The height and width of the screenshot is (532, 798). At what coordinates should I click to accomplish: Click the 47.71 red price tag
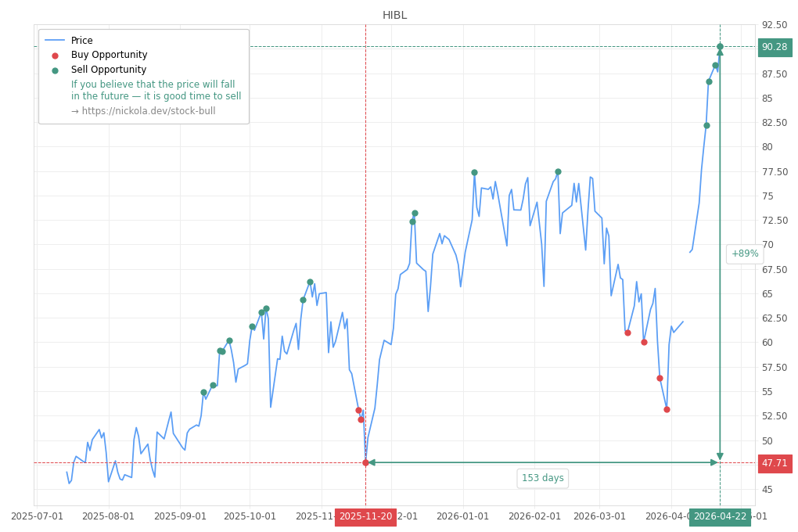pos(775,463)
